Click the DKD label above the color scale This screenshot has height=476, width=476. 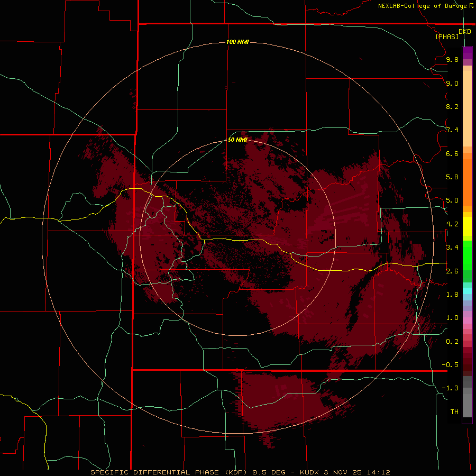(465, 32)
